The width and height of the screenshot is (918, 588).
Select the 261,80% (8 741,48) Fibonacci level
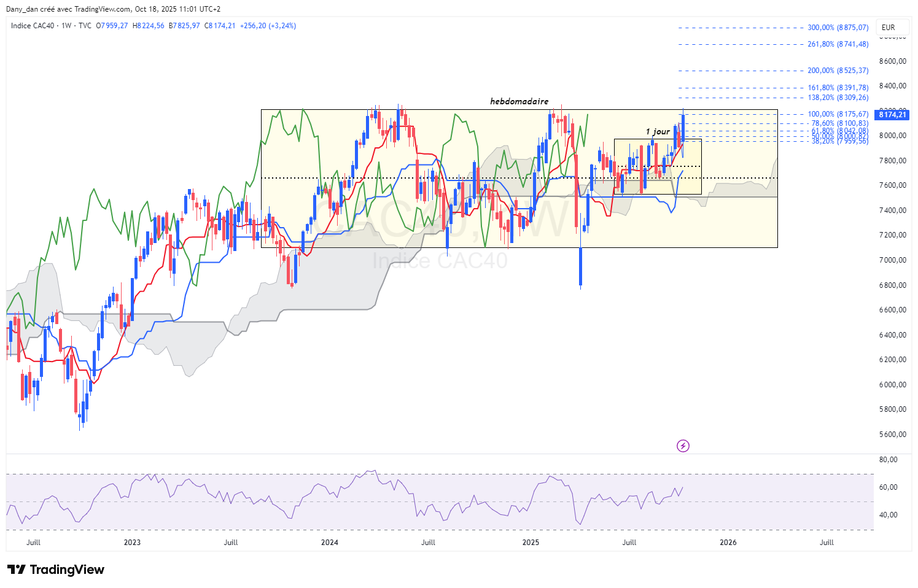pos(838,44)
